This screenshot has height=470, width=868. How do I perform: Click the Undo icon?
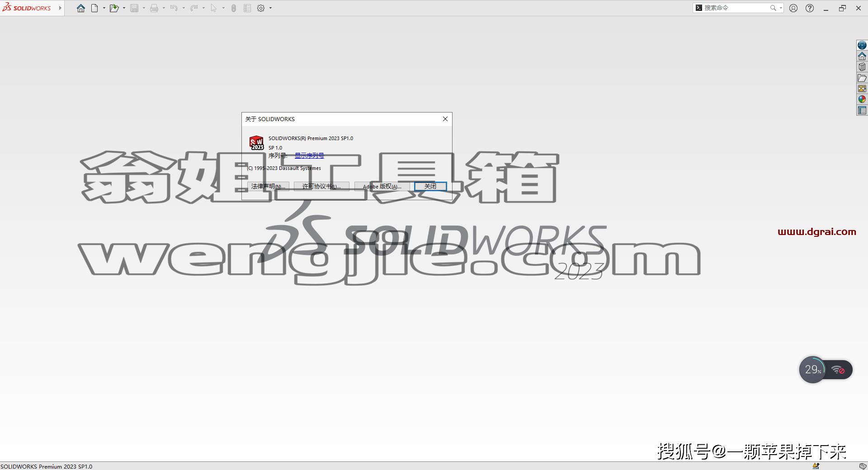(174, 8)
